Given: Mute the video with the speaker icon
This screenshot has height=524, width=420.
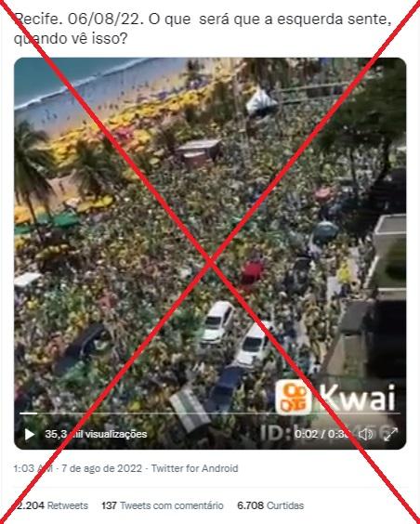Looking at the screenshot, I should coord(365,434).
